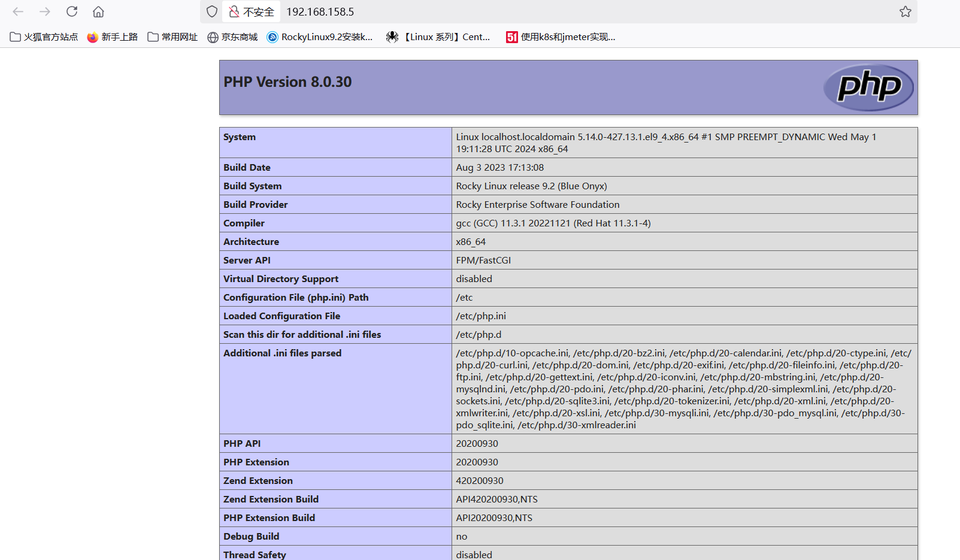Reload the page with the refresh icon

coord(72,11)
